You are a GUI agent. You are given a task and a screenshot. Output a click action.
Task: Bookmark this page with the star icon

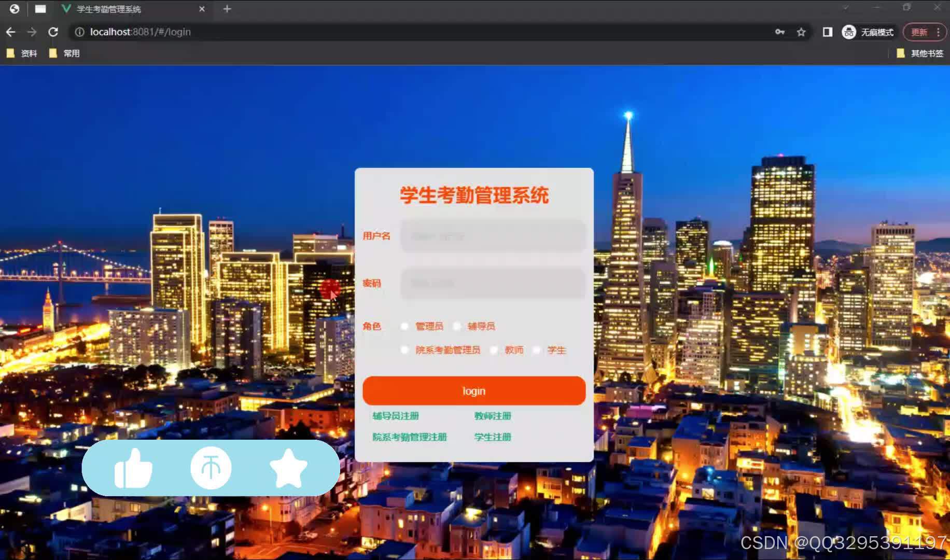tap(801, 32)
